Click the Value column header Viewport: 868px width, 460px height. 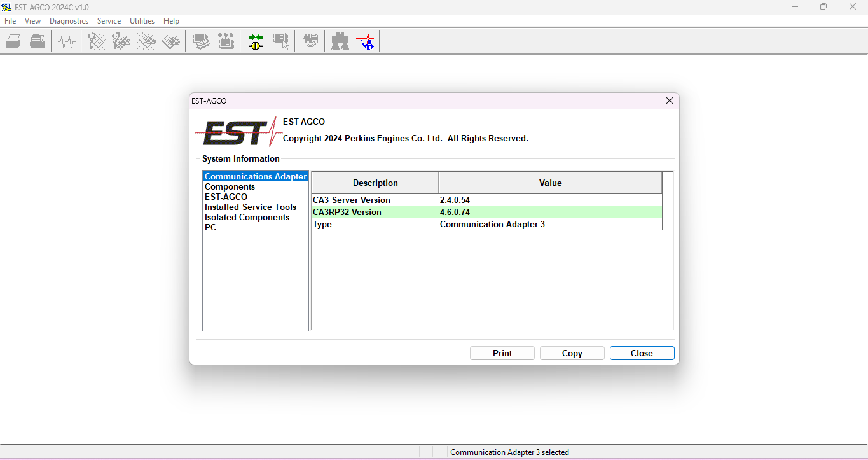coord(551,183)
